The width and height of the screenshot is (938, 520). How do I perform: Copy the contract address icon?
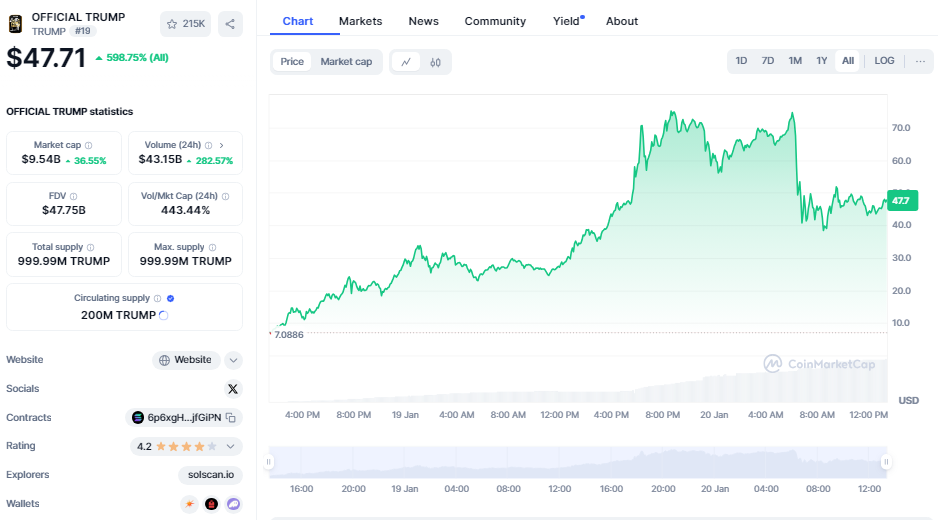coord(231,418)
